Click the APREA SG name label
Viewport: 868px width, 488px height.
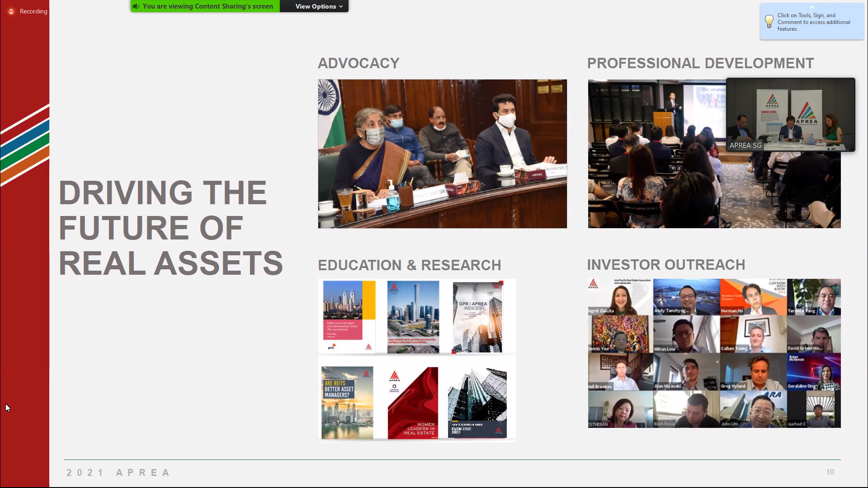click(x=745, y=145)
